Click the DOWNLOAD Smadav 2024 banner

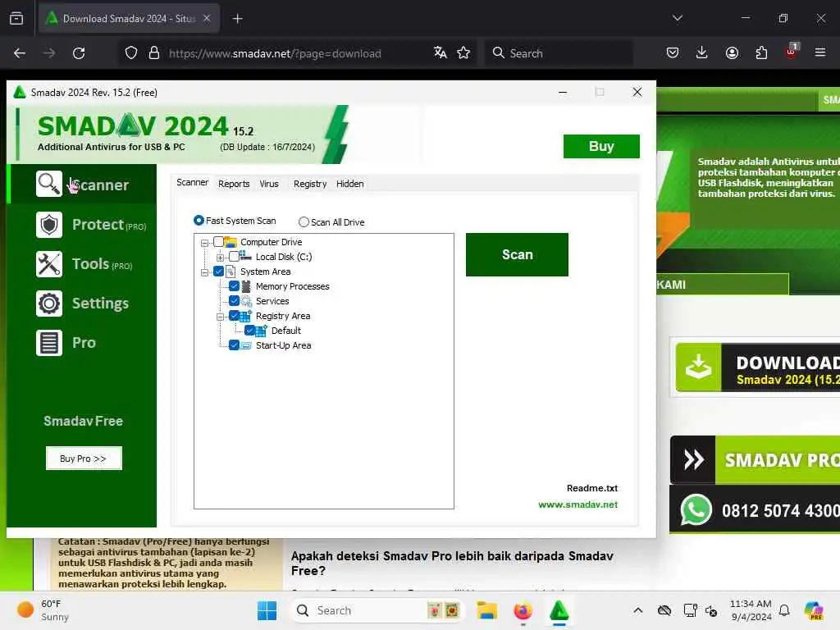point(757,368)
